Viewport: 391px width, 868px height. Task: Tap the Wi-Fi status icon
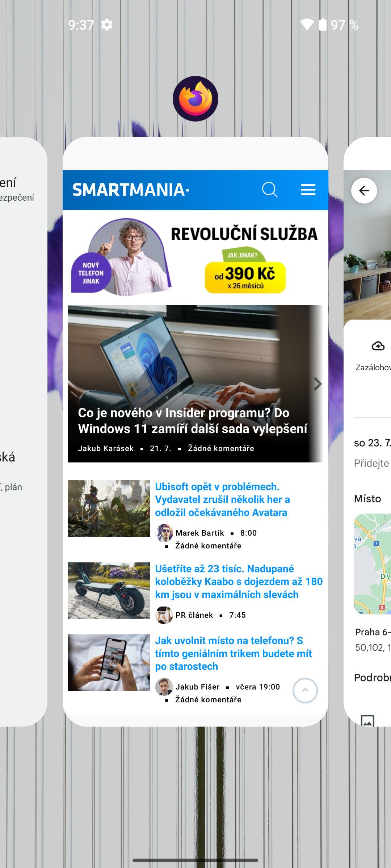click(x=307, y=25)
